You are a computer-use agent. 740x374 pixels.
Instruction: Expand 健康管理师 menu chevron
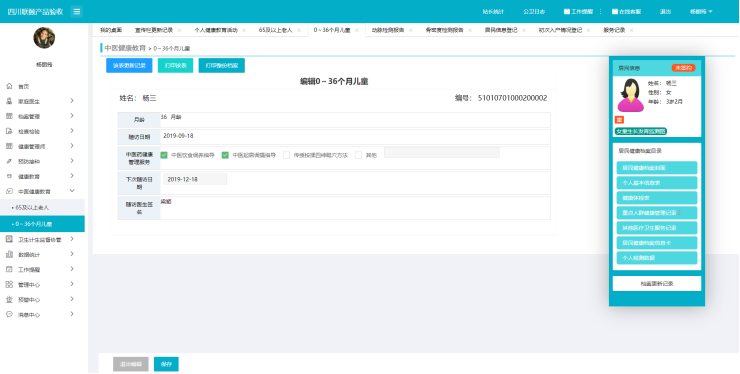(72, 146)
